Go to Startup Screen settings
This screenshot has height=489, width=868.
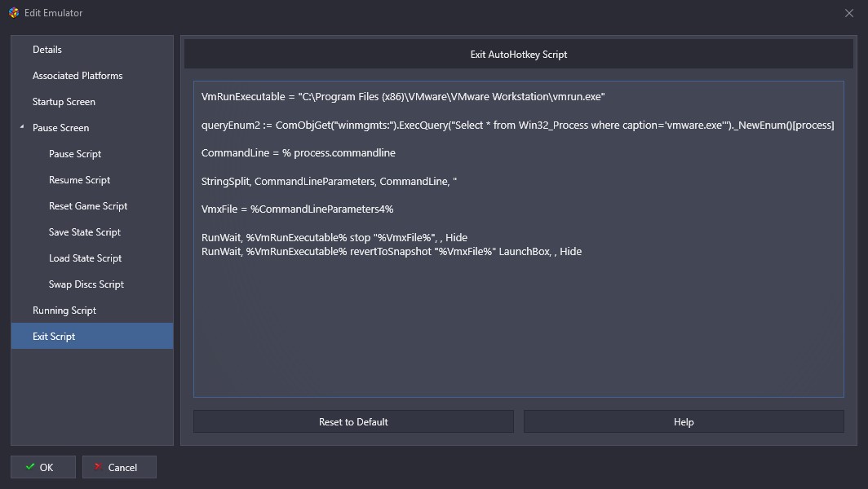[x=64, y=102]
